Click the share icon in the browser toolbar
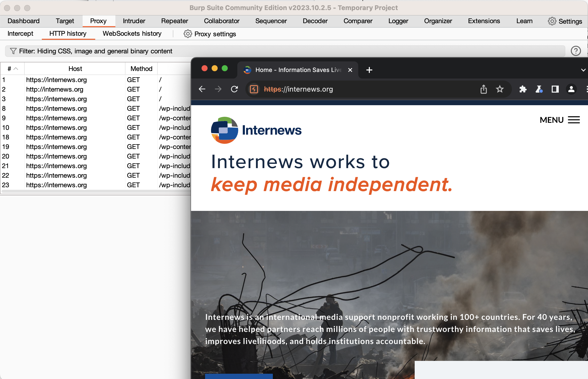 pos(484,89)
